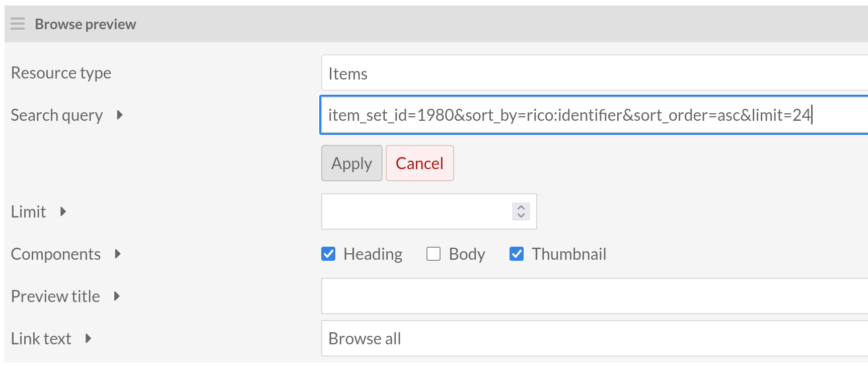Expand the Components info arrow

click(117, 254)
